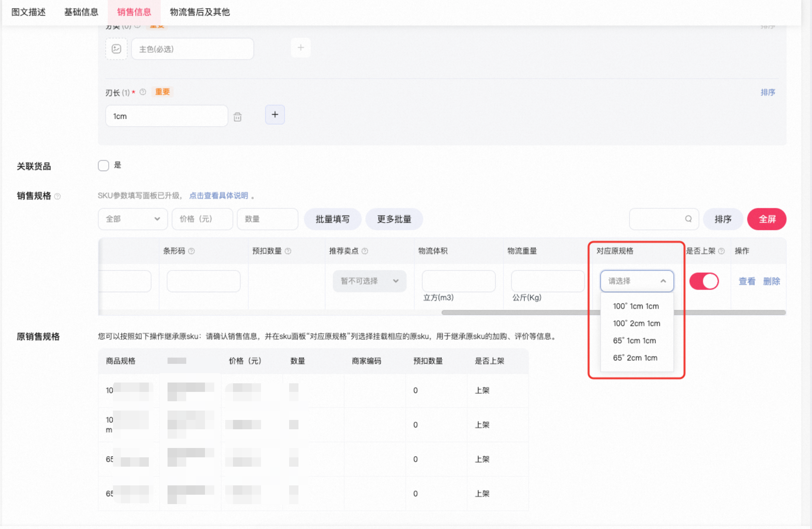Focus the 1cm blade length input
The image size is (812, 529).
click(x=166, y=116)
